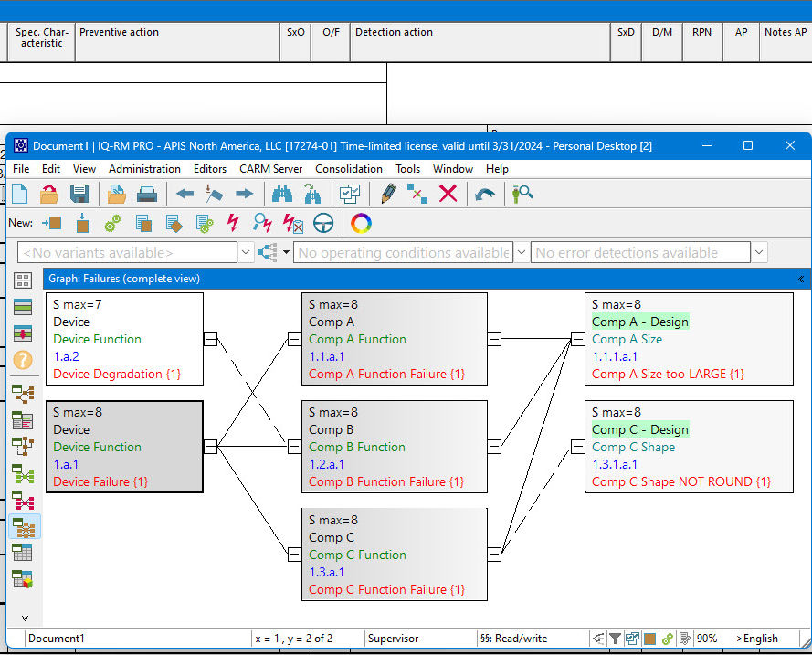Collapse the Comp A node using its minus box
Viewport: 812px width, 655px height.
tap(293, 339)
